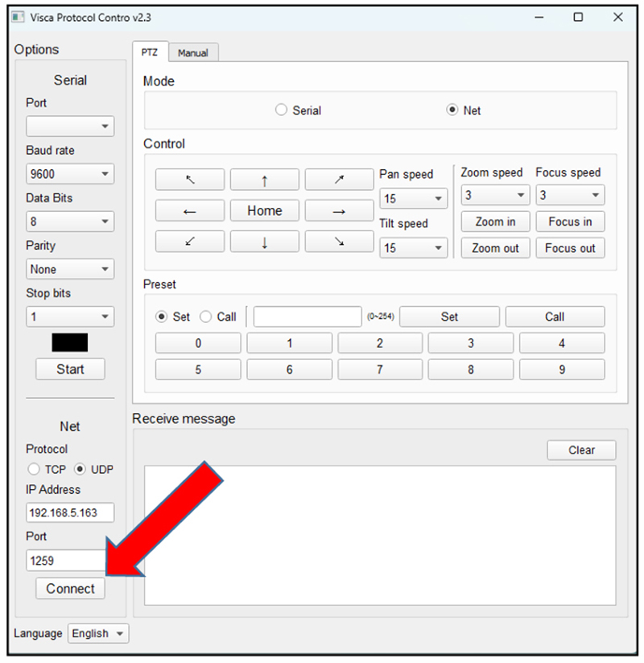This screenshot has width=644, height=663.
Task: Click the large preset Call button
Action: [555, 317]
